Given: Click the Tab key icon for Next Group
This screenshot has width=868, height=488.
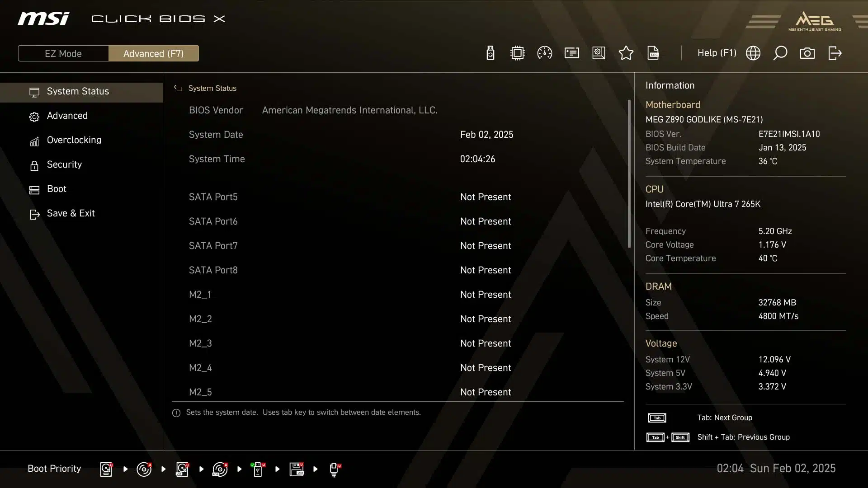Looking at the screenshot, I should pyautogui.click(x=657, y=418).
